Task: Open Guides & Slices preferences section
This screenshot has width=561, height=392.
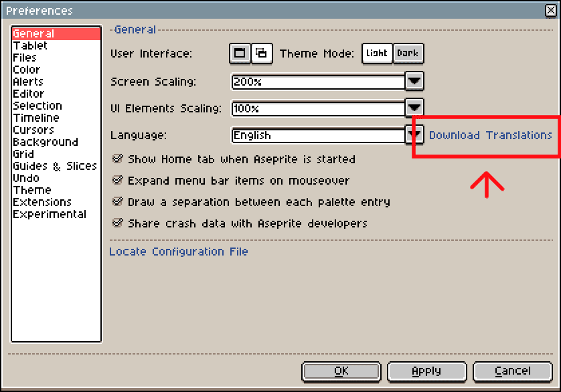Action: coord(56,167)
